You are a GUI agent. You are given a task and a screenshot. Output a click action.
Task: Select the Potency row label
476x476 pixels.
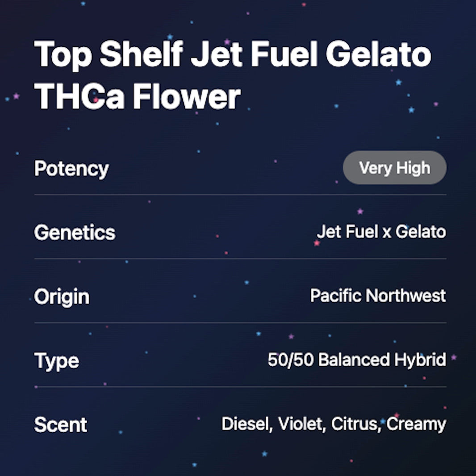[x=71, y=169]
